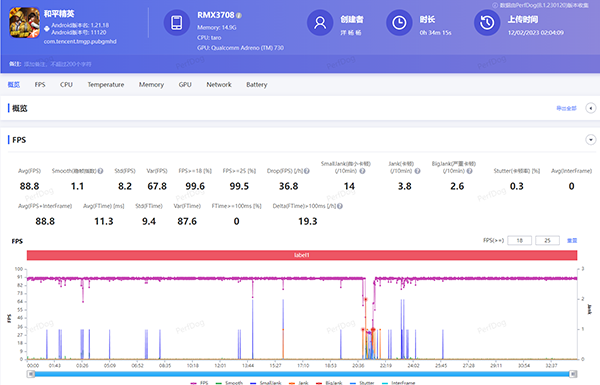
Task: Click the FPS threshold input showing 18
Action: (520, 240)
